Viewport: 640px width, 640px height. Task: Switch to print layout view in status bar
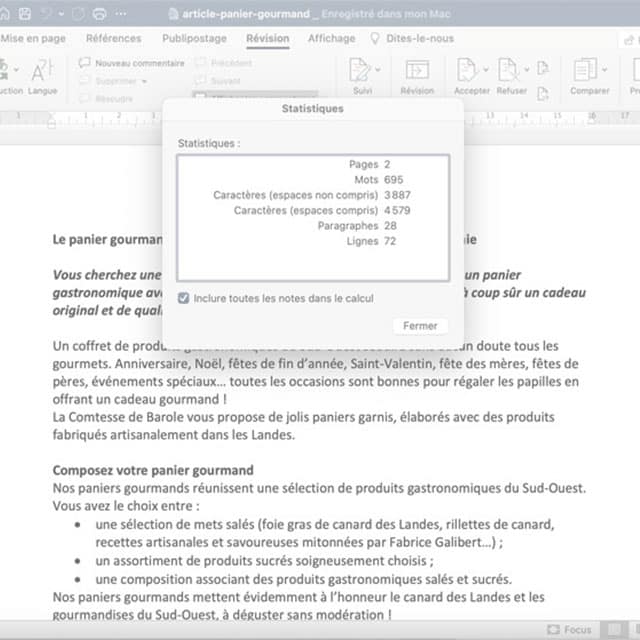pyautogui.click(x=614, y=630)
